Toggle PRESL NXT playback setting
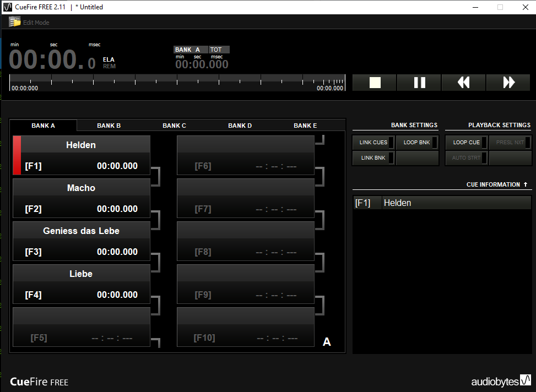The height and width of the screenshot is (392, 536). click(510, 143)
